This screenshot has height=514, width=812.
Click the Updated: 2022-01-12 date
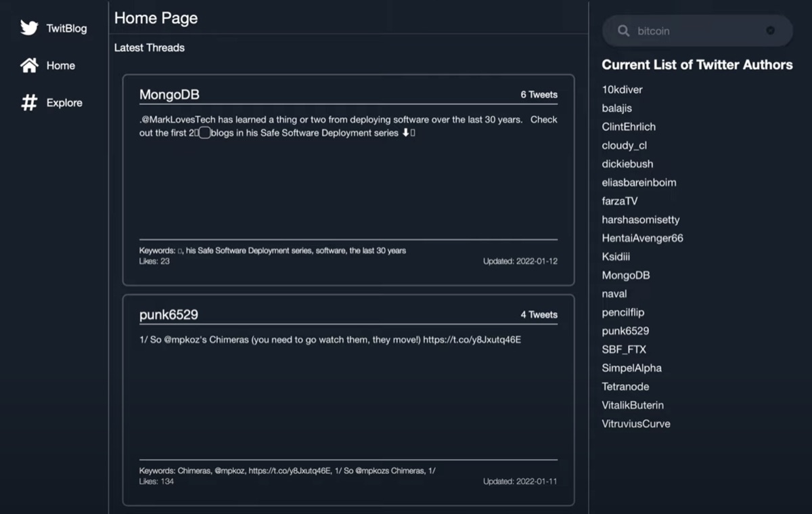(520, 261)
